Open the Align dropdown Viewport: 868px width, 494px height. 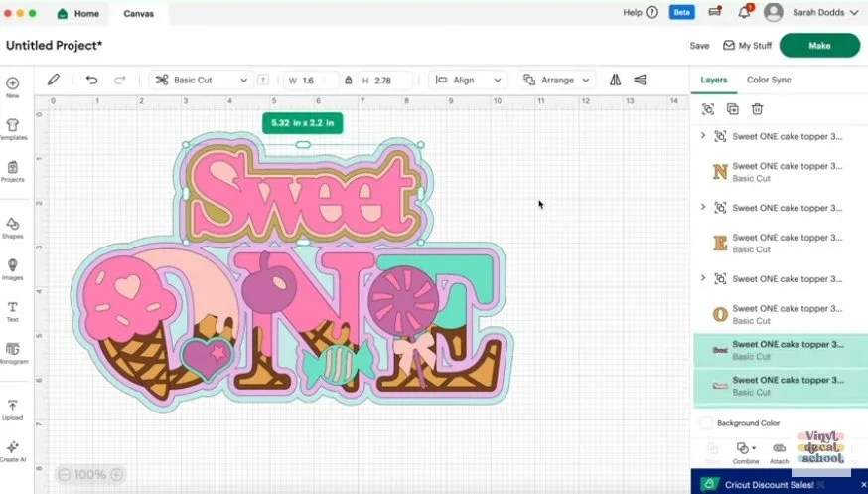[x=468, y=80]
